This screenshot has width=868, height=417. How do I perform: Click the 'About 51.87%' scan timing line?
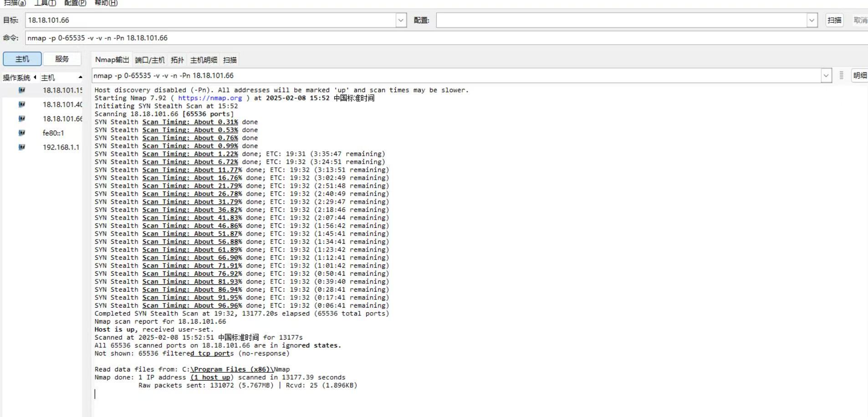242,234
